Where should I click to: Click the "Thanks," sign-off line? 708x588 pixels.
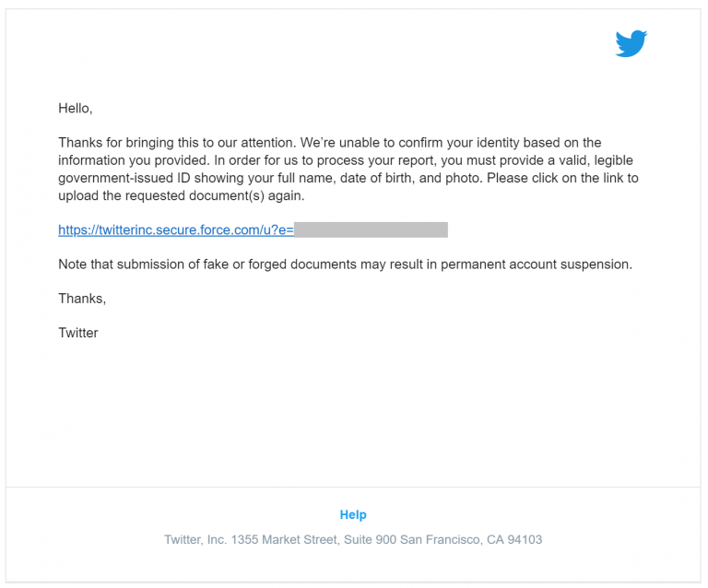pos(82,299)
